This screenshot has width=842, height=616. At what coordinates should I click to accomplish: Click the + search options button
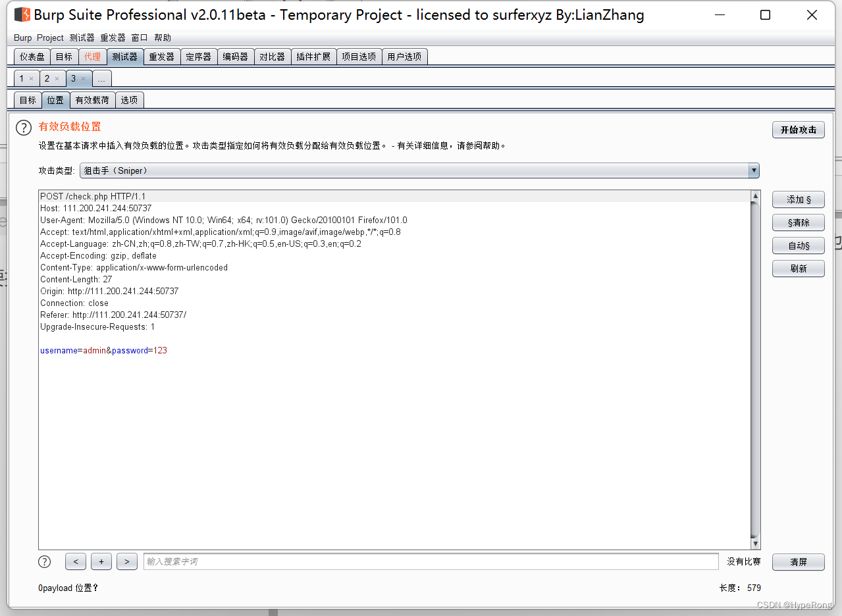[101, 561]
